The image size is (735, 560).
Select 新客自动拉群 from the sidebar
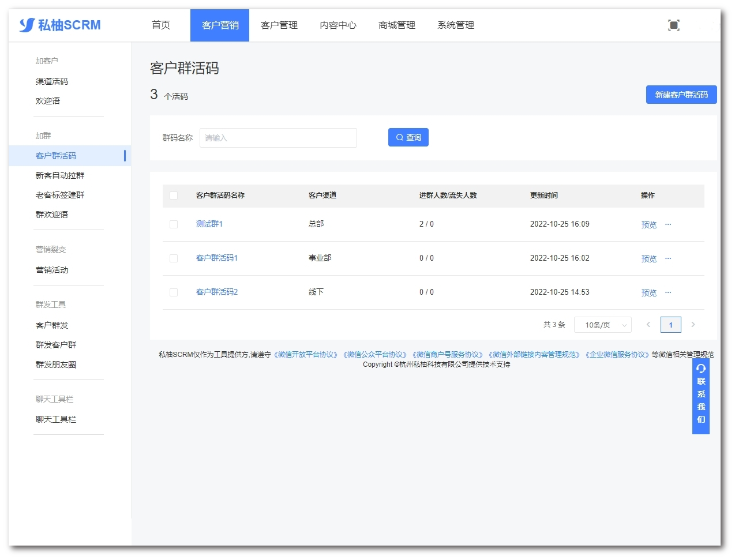click(60, 175)
